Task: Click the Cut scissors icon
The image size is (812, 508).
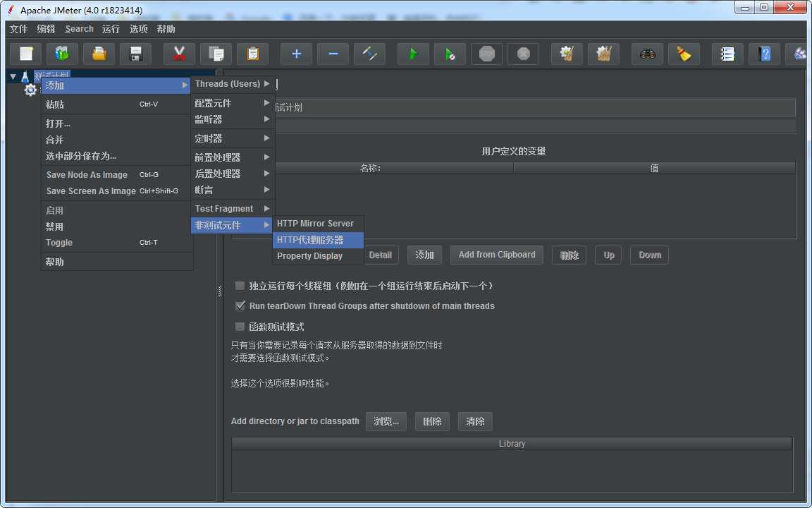Action: pyautogui.click(x=179, y=54)
